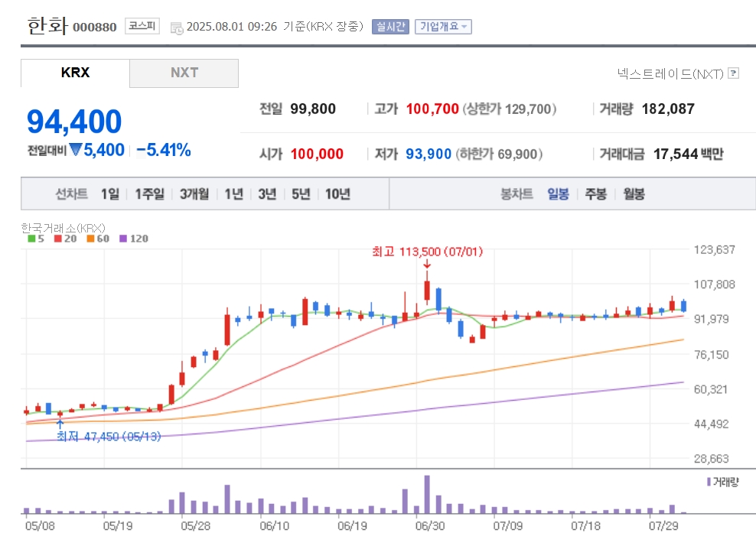Click the NXT help question-mark icon
This screenshot has height=546, width=756.
(x=733, y=73)
